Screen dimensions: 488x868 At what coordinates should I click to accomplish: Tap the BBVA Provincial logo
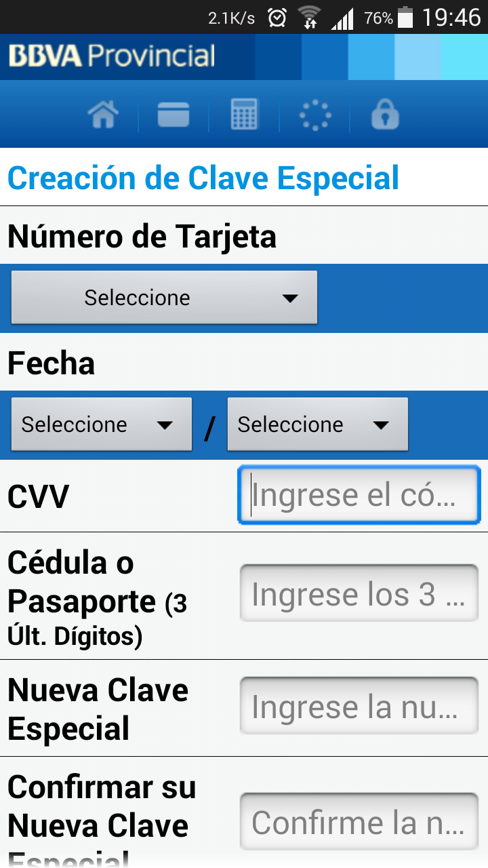pyautogui.click(x=112, y=56)
